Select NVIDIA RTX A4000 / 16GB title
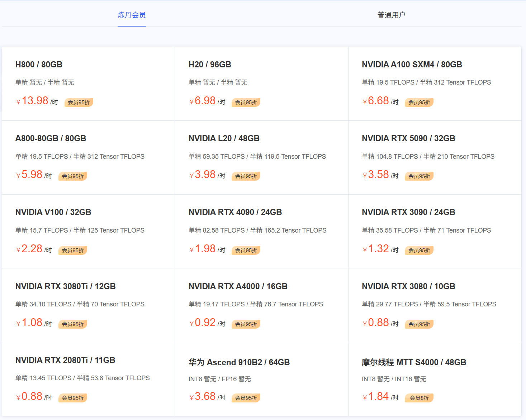 238,286
